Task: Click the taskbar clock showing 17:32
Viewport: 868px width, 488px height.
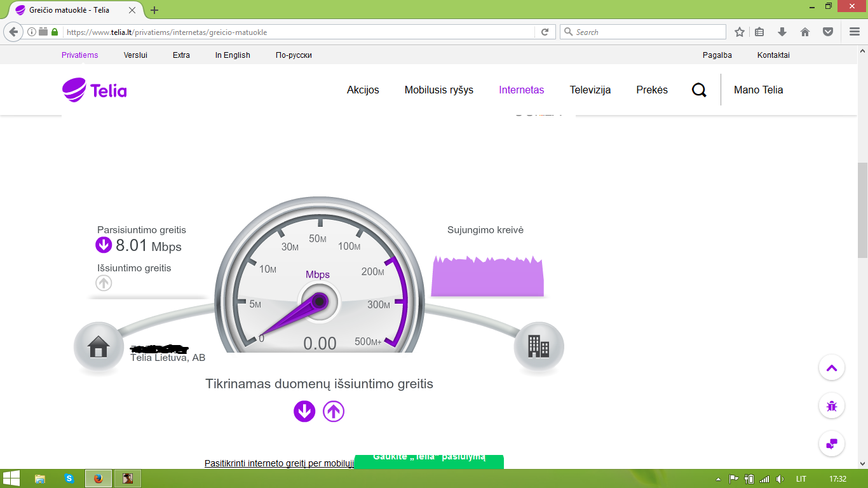Action: click(838, 479)
